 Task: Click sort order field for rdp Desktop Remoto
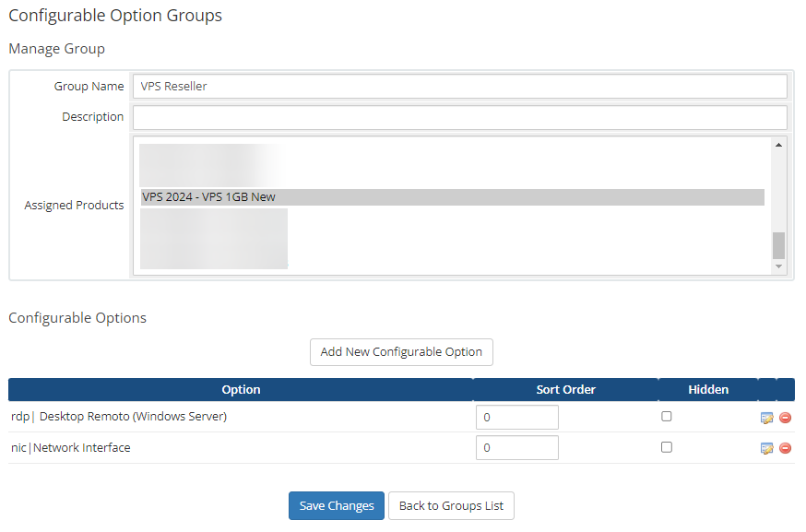click(516, 418)
